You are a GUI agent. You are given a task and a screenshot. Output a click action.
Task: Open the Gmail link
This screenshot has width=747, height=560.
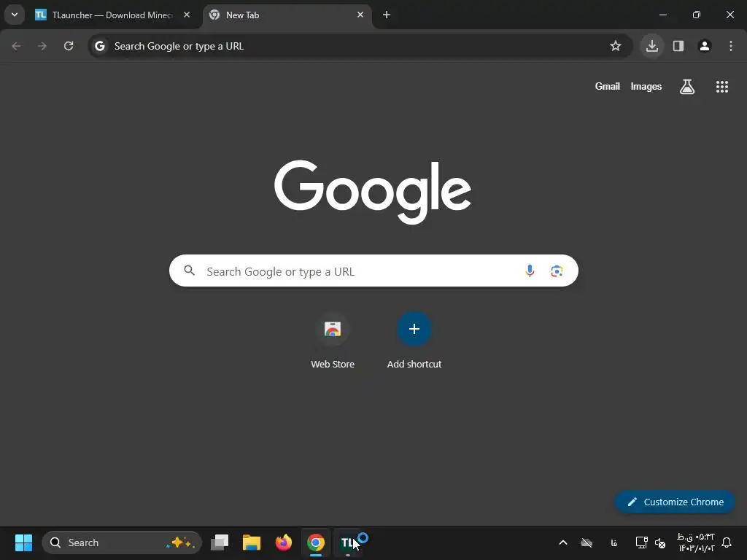608,86
